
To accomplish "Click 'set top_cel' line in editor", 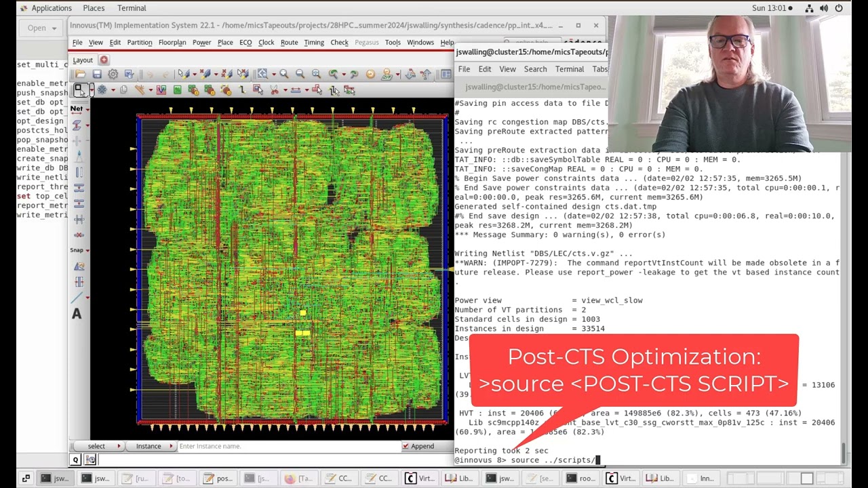I will click(x=42, y=196).
